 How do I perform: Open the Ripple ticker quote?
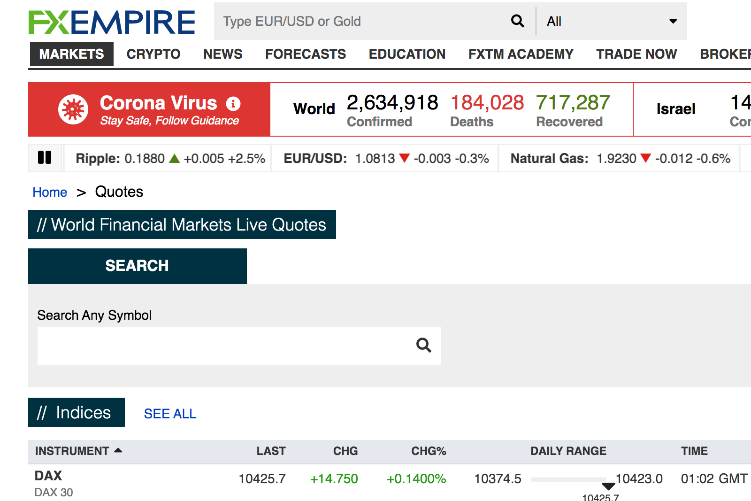tap(170, 159)
